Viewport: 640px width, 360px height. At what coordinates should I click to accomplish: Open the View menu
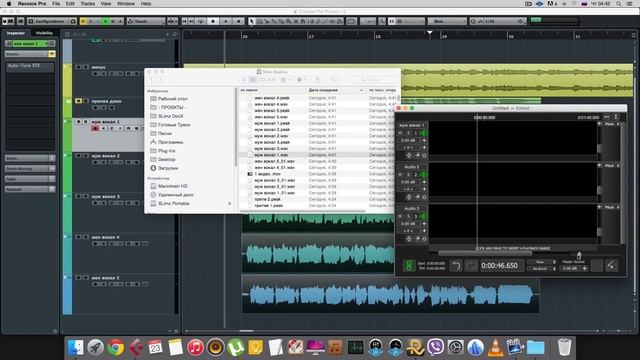point(106,4)
